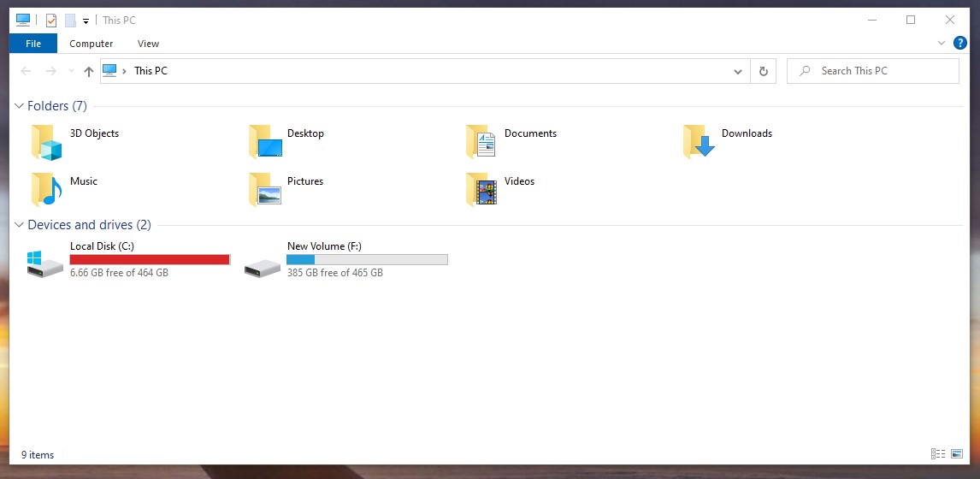980x479 pixels.
Task: Click the 'Pictures' folder label
Action: (x=305, y=181)
